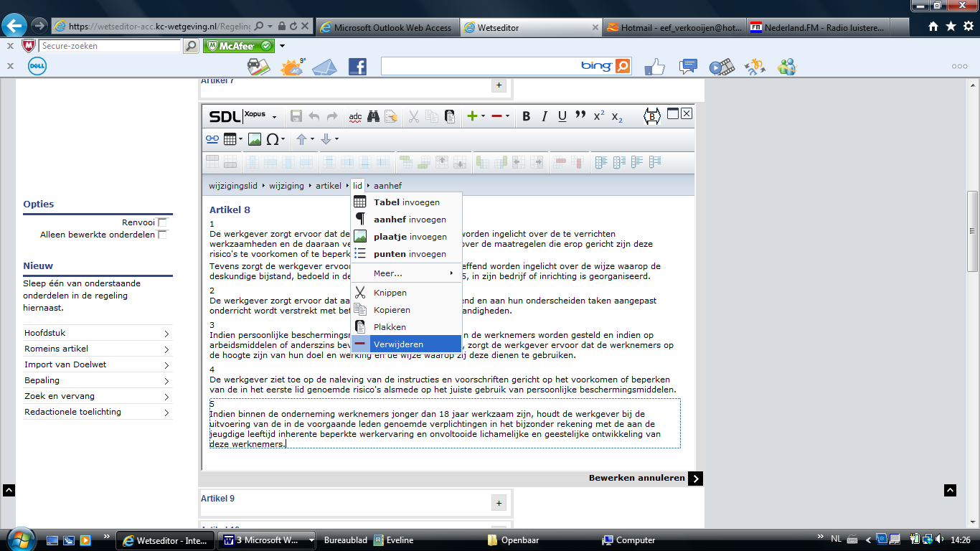Viewport: 980px width, 551px height.
Task: Choose punten invoegen menu entry
Action: point(406,254)
